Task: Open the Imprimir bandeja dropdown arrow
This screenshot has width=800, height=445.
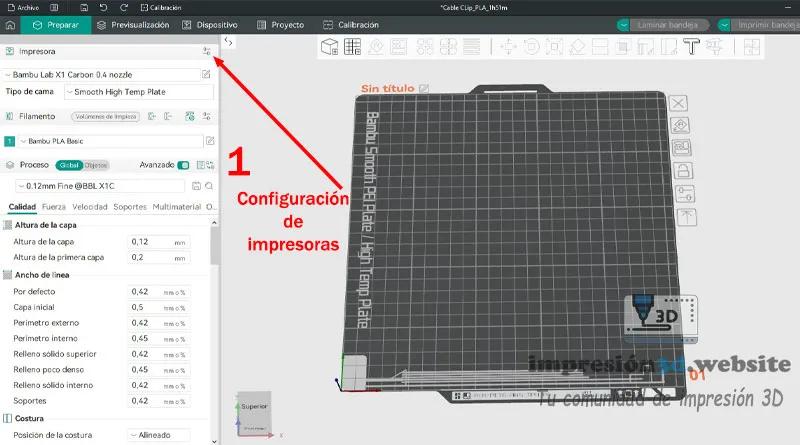Action: click(724, 25)
